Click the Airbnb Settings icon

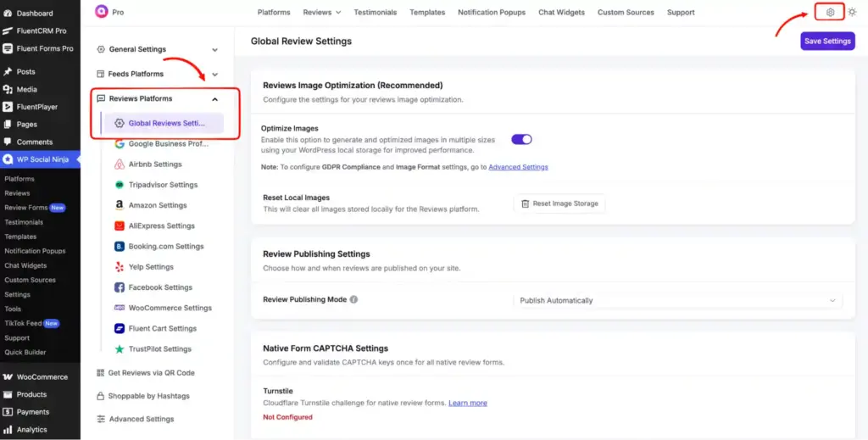pyautogui.click(x=119, y=164)
